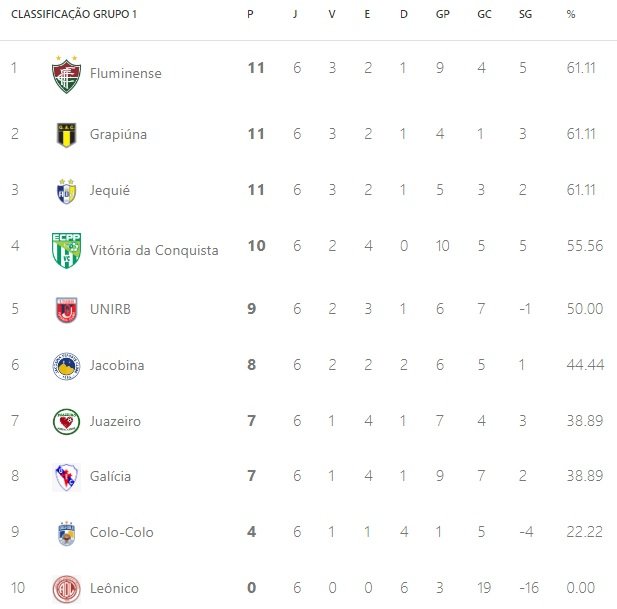The width and height of the screenshot is (617, 609).
Task: Select the Jacobina round emblem
Action: point(66,366)
